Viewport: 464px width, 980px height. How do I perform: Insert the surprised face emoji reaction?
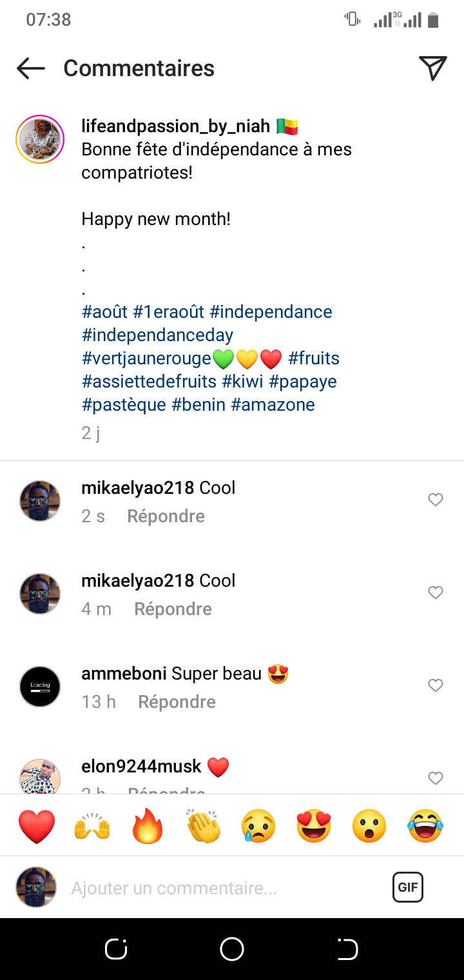(x=369, y=826)
